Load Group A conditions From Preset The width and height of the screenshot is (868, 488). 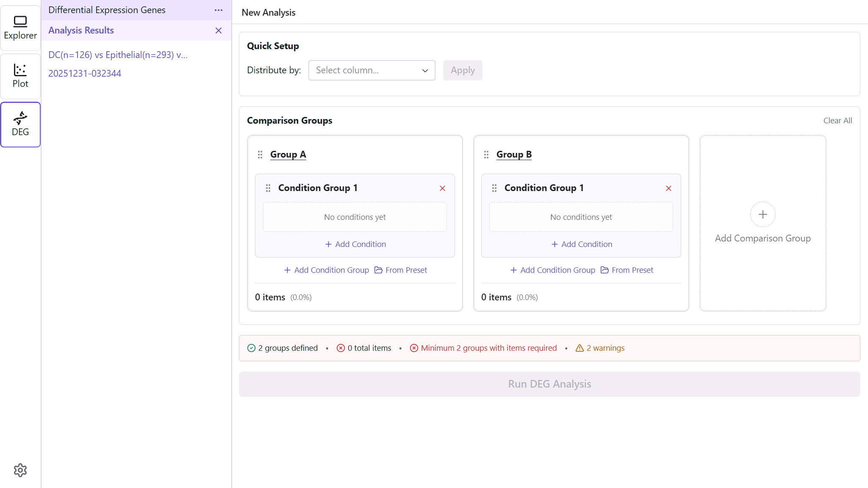tap(401, 270)
